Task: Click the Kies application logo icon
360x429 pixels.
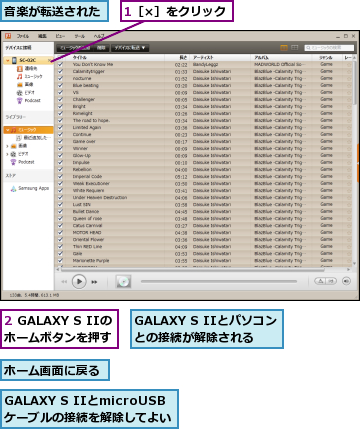Action: [8, 36]
